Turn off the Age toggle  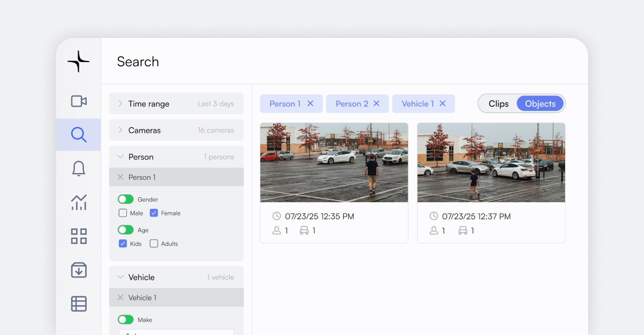[126, 230]
